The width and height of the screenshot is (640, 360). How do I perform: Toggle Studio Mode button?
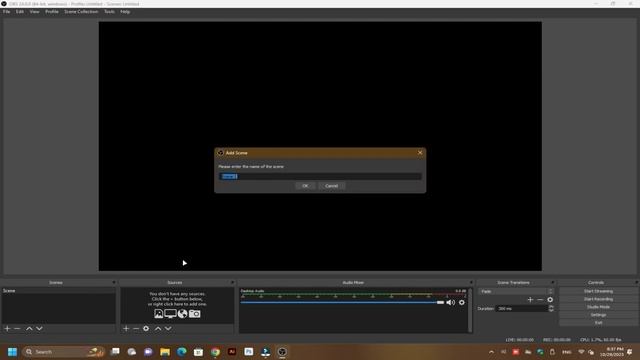coord(598,307)
